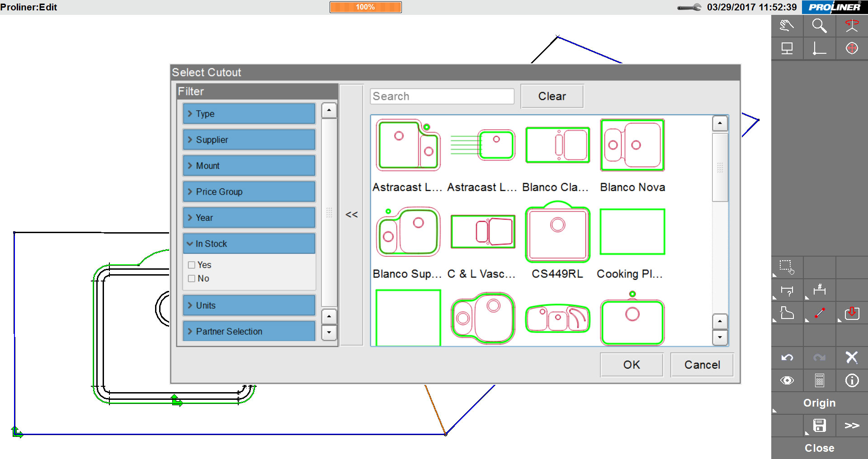Screen dimensions: 868x459
Task: Select the Blanco Nova cutout thumbnail
Action: [632, 145]
